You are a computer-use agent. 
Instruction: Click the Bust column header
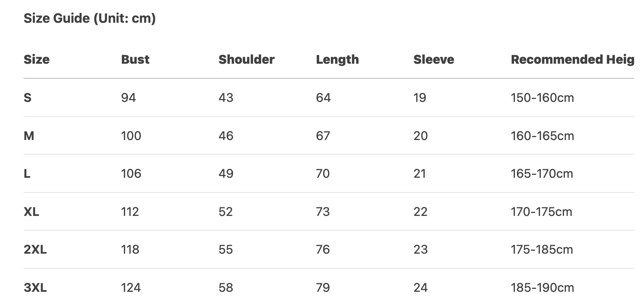135,60
